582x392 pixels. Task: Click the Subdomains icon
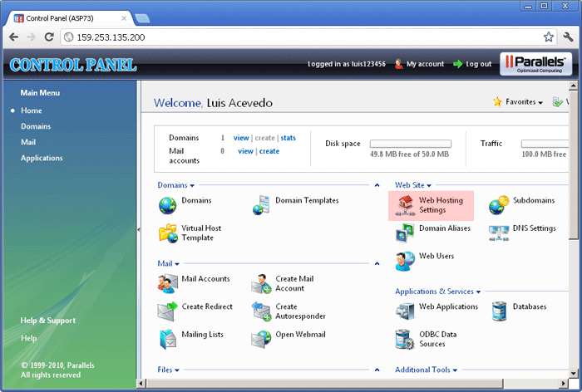499,204
